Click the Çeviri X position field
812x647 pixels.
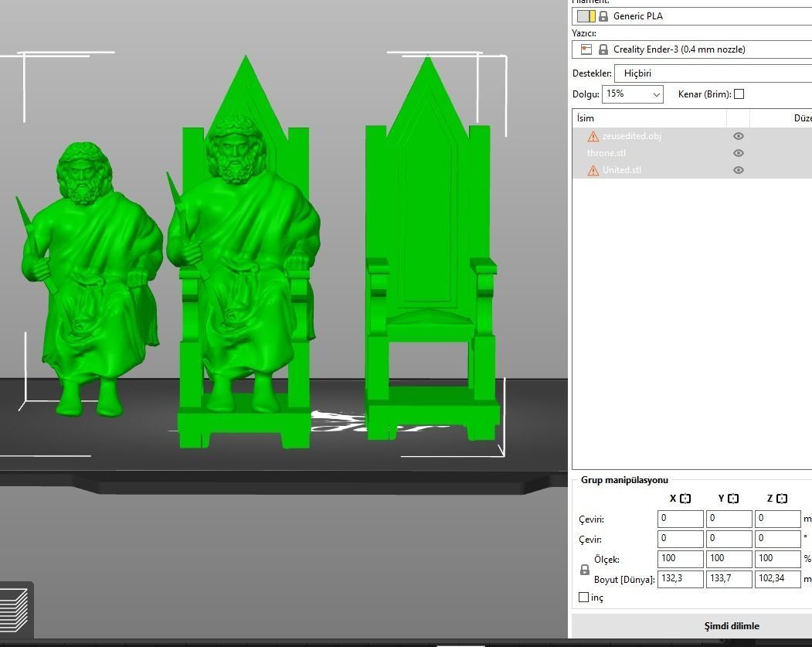(x=681, y=519)
